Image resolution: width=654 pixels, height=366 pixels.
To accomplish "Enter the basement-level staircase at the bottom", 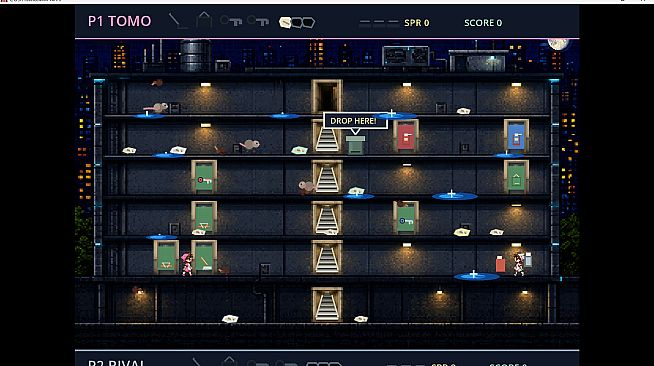I will tap(327, 304).
